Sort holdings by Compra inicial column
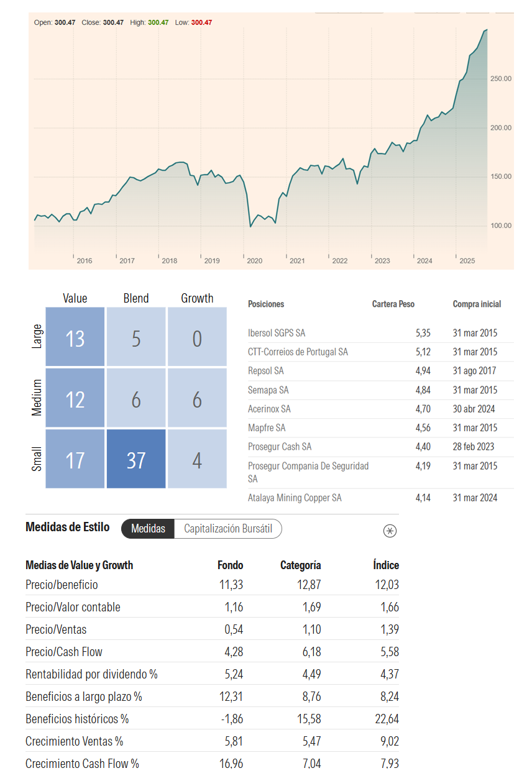Screen dimensions: 532x781 477,304
